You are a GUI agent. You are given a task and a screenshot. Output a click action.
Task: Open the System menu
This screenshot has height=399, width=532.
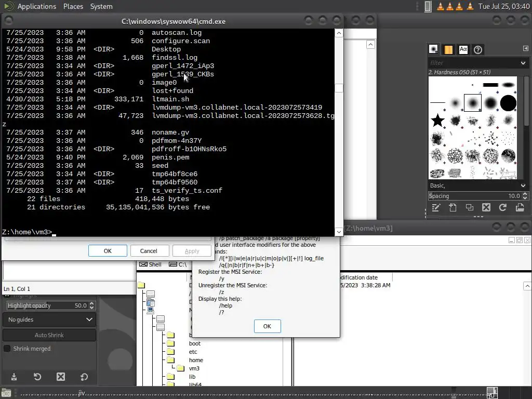[101, 6]
